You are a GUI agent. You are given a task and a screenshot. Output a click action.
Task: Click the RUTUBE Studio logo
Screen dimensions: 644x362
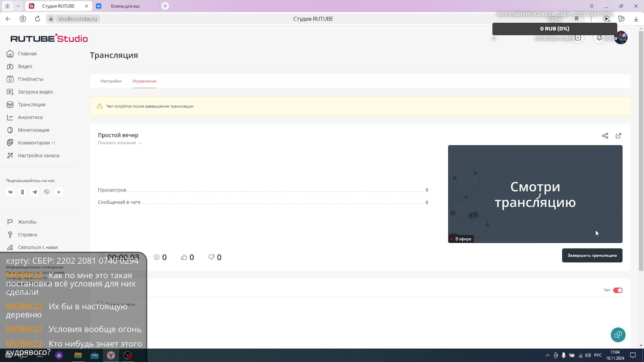[49, 38]
